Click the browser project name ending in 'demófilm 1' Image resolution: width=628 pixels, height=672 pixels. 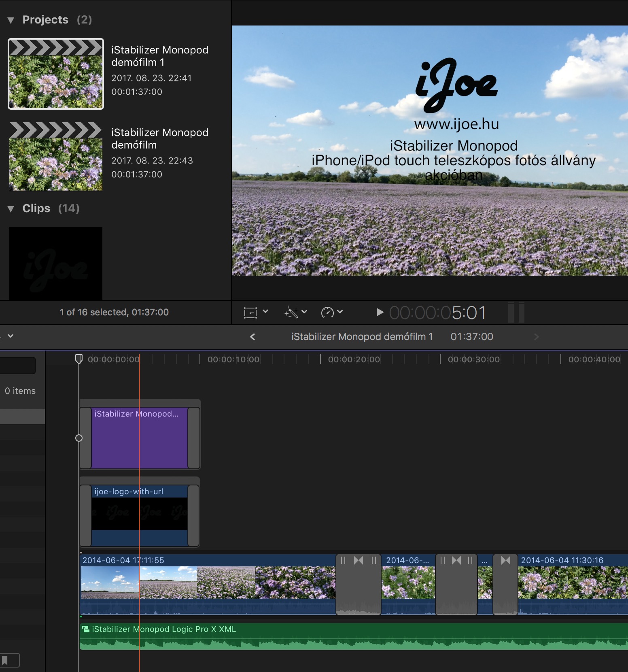160,56
